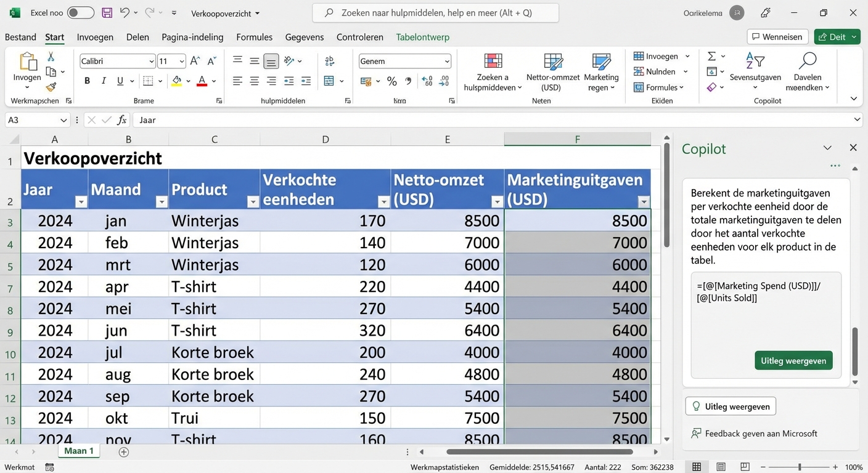Open the Jaar column filter dropdown

[x=81, y=201]
